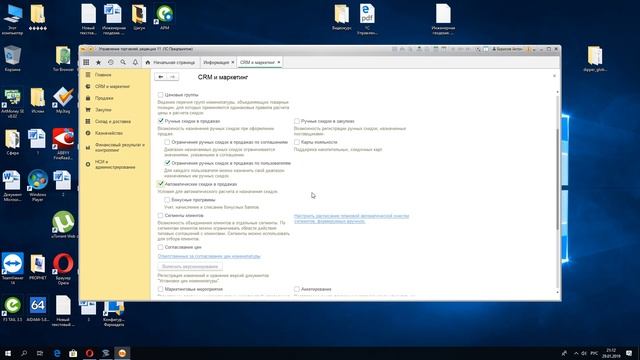Screen dimensions: 640x360
Task: Enable the Маркетинговые мероприятия checkbox
Action: 160,289
